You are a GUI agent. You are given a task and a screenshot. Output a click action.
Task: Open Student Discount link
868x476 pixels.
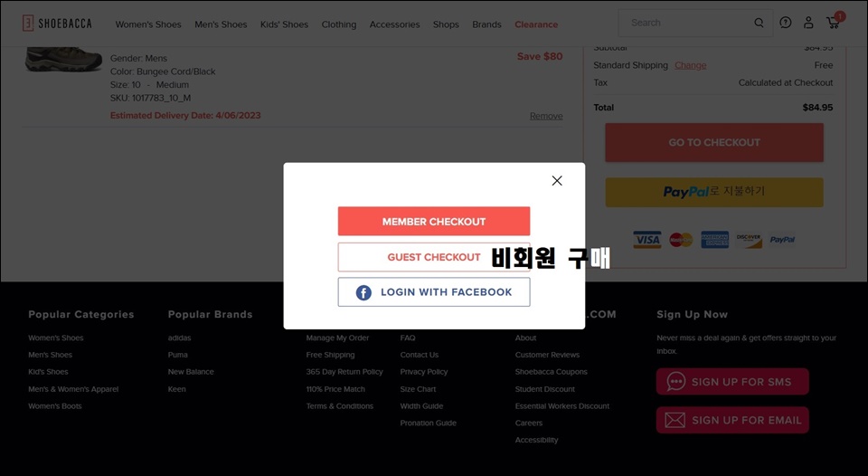pos(545,389)
